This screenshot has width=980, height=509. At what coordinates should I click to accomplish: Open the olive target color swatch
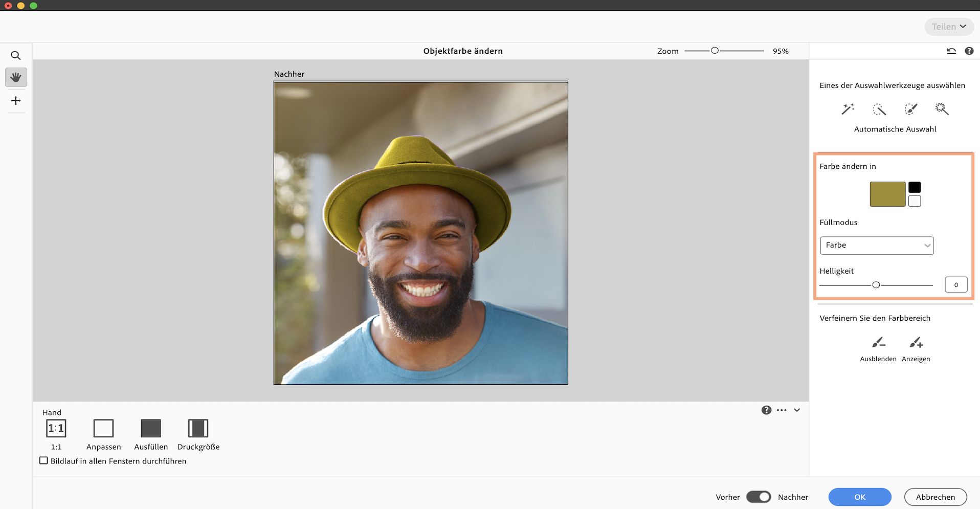pos(887,194)
